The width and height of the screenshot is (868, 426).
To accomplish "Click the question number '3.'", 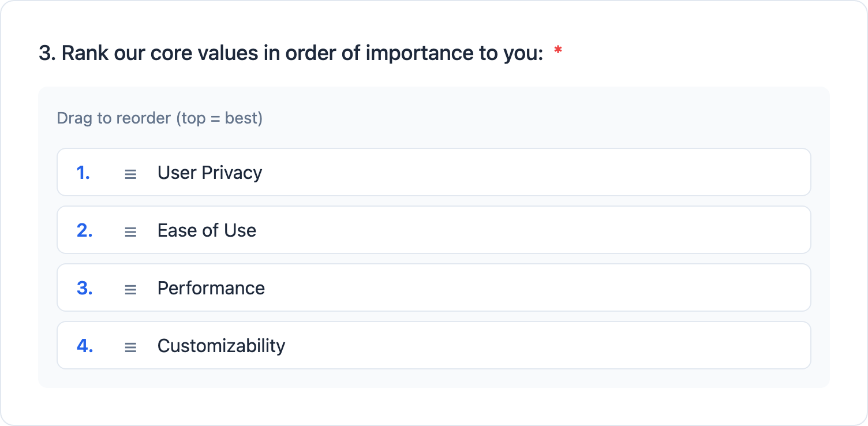I will coord(48,53).
